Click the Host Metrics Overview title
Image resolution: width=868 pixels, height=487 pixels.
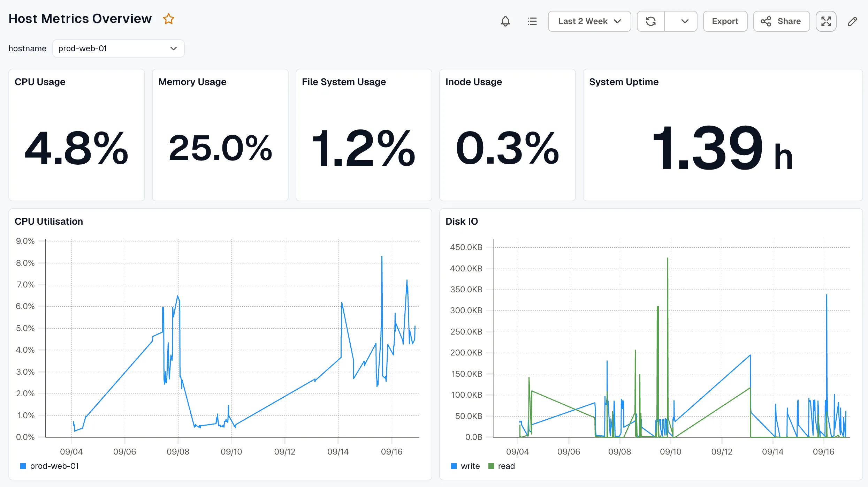pos(80,19)
